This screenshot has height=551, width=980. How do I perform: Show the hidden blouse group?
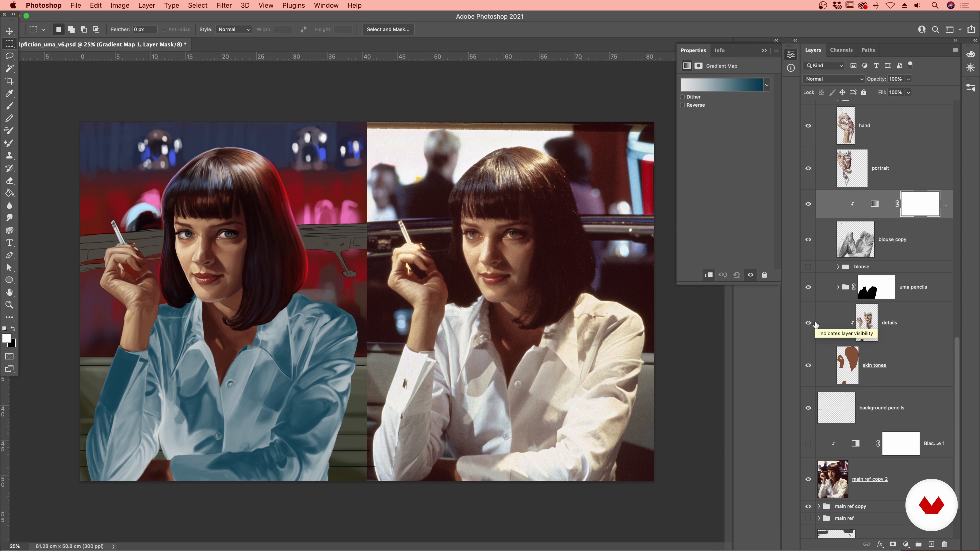click(x=808, y=267)
